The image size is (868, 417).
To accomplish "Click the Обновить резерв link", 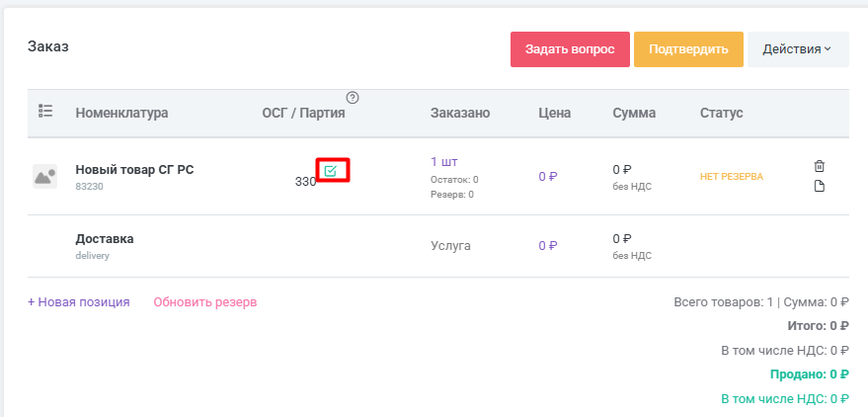I will [205, 302].
